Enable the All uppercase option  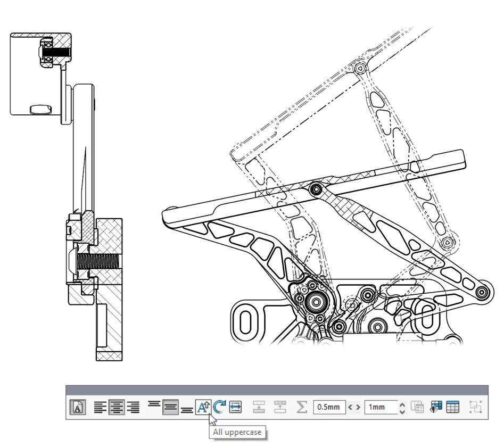(x=203, y=408)
